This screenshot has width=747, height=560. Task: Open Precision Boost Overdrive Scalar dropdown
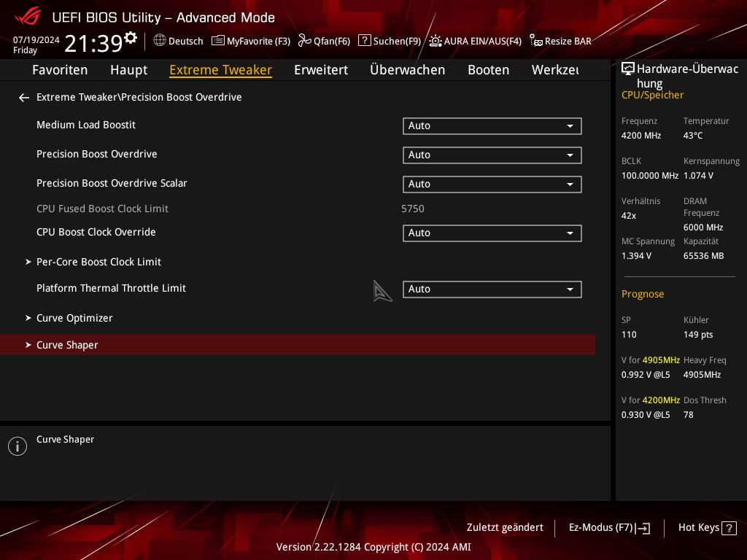492,184
